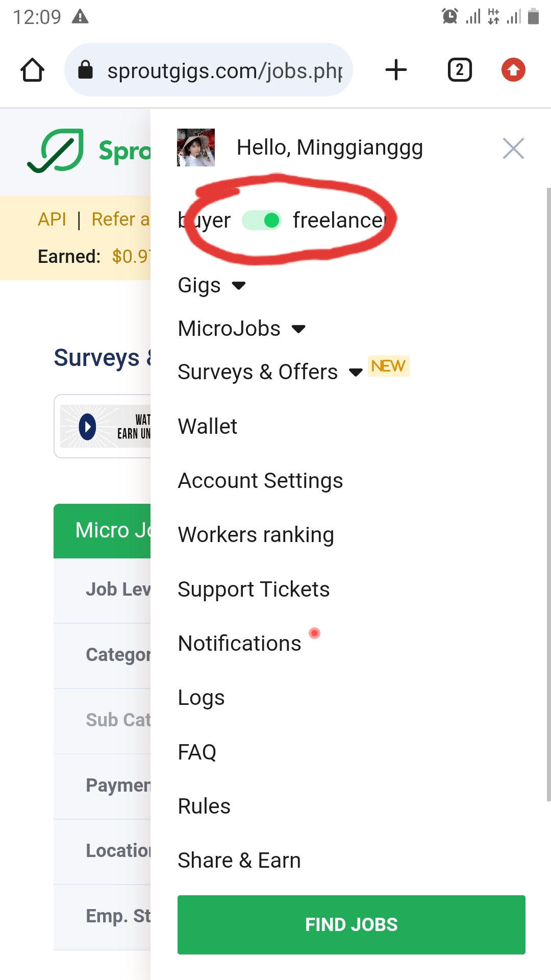Open the Wallet menu item
Screen dimensions: 551x980
coord(207,426)
